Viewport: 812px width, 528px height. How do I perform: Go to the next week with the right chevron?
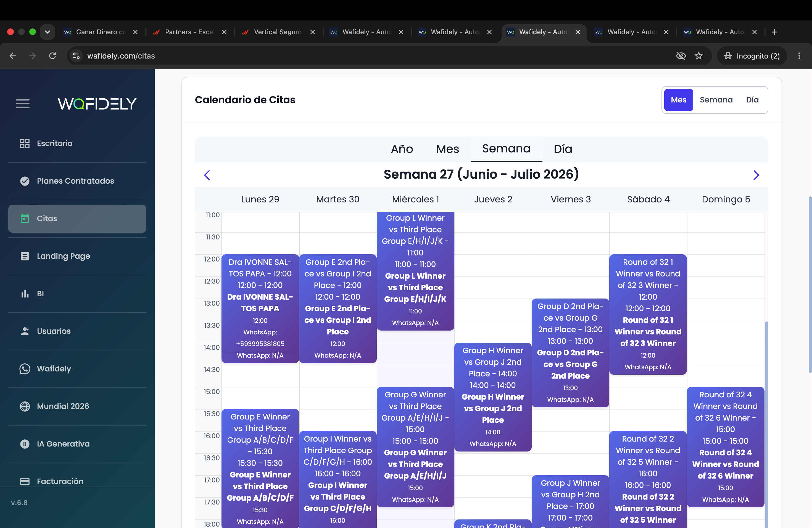point(756,175)
